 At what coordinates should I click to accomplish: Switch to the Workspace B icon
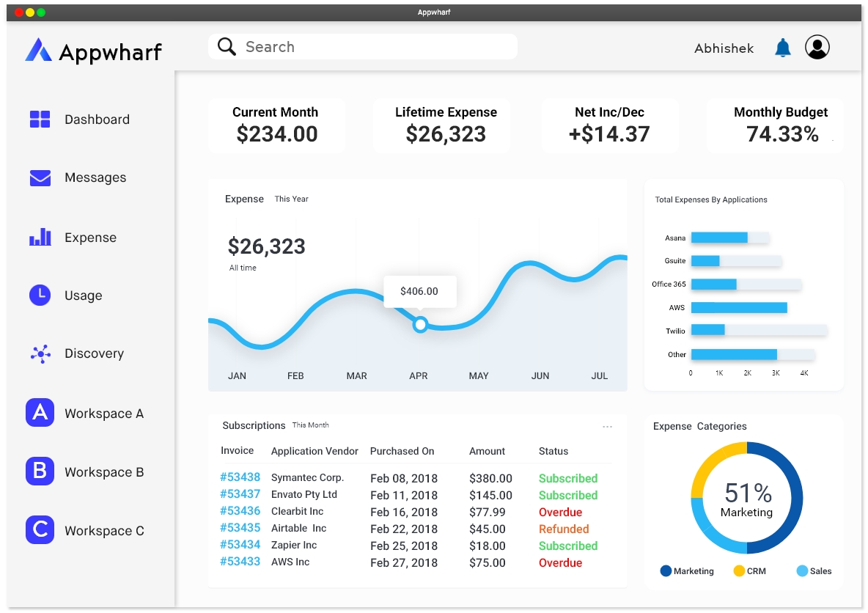click(40, 471)
